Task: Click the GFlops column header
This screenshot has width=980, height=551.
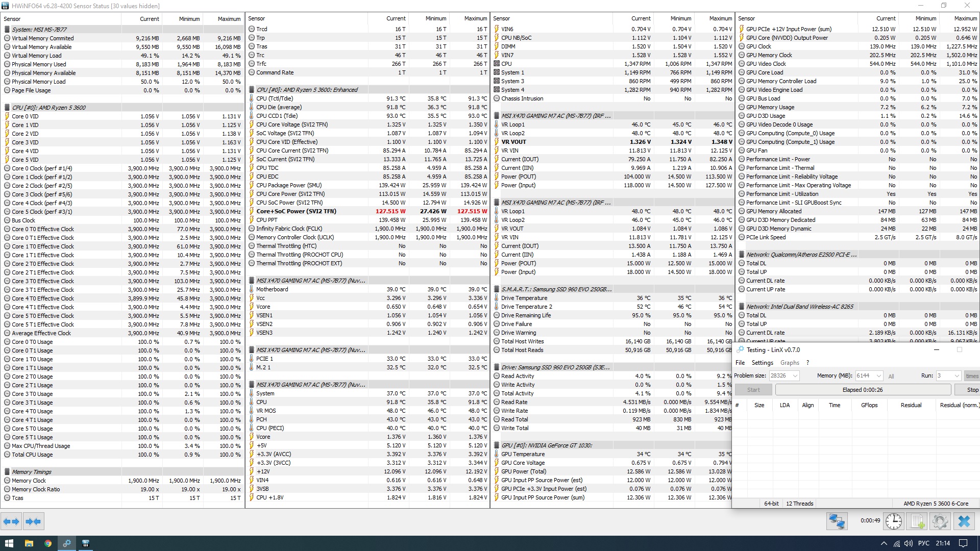Action: (869, 405)
